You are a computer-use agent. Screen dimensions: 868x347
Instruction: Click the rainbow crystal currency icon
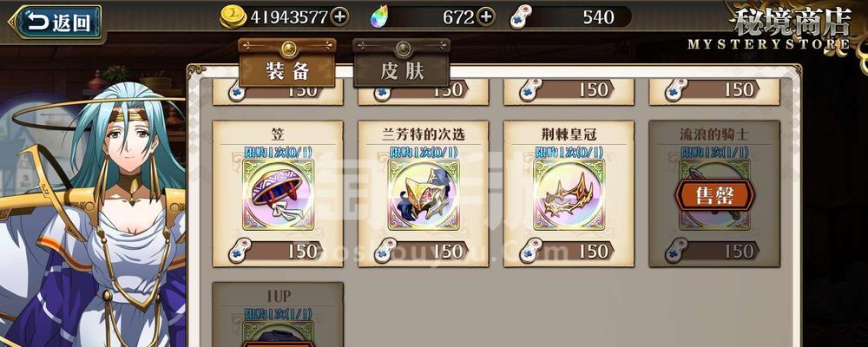379,17
